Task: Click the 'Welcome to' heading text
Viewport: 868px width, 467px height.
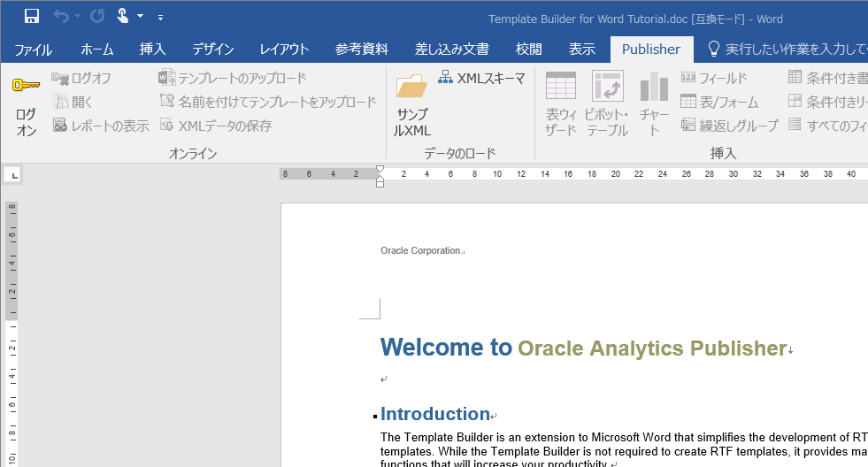Action: (x=446, y=348)
